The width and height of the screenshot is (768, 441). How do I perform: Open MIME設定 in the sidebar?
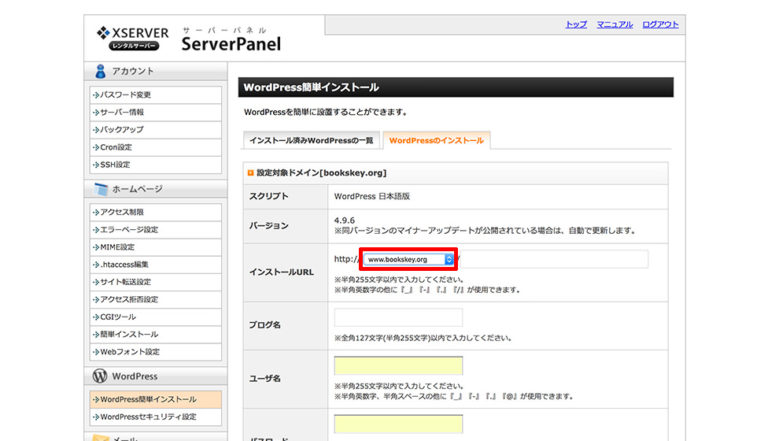tap(156, 247)
